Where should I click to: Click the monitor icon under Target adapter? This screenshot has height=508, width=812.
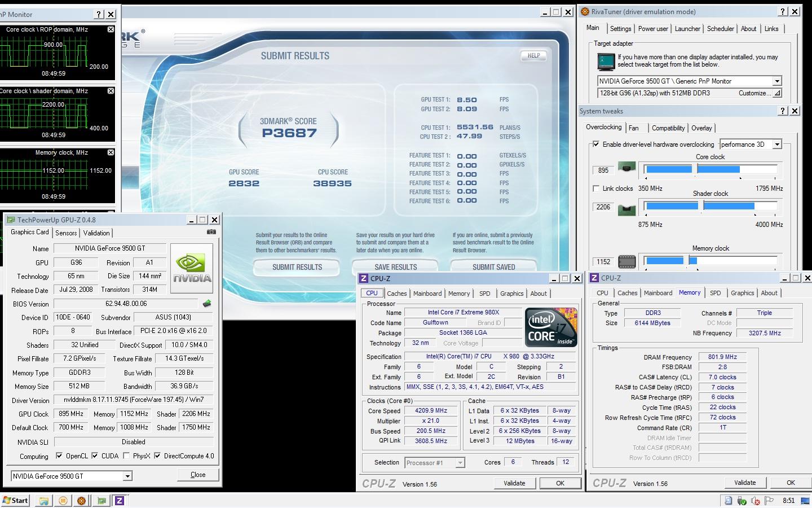[606, 62]
